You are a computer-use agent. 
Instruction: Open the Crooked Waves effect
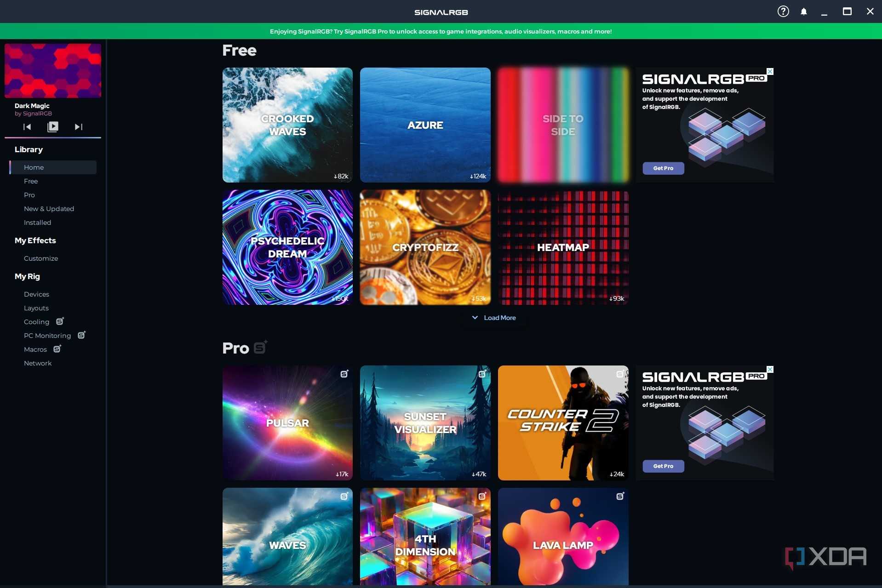(287, 125)
